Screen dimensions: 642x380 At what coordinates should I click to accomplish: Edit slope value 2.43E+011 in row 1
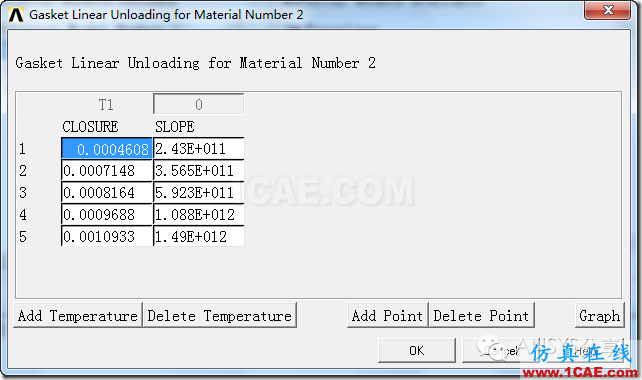coord(199,148)
